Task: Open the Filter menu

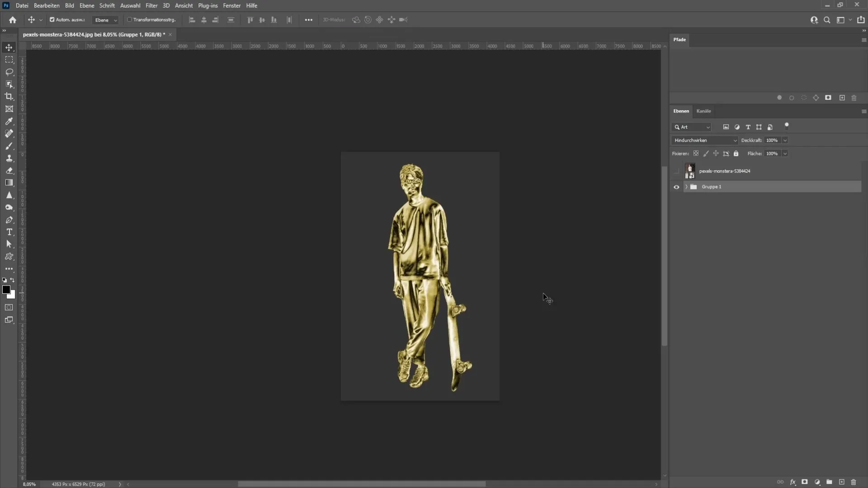Action: pos(151,5)
